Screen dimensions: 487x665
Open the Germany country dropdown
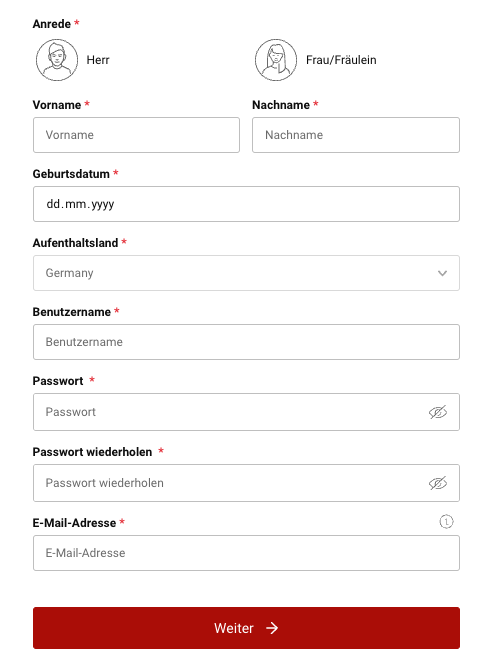pos(246,273)
